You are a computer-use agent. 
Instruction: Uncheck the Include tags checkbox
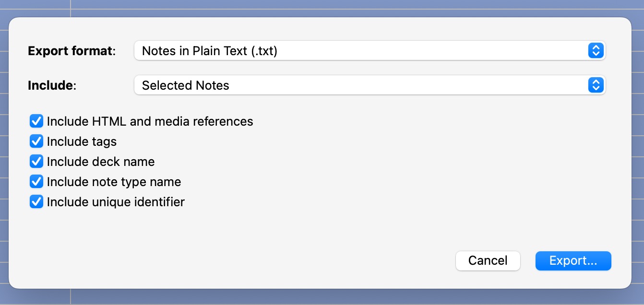(36, 141)
